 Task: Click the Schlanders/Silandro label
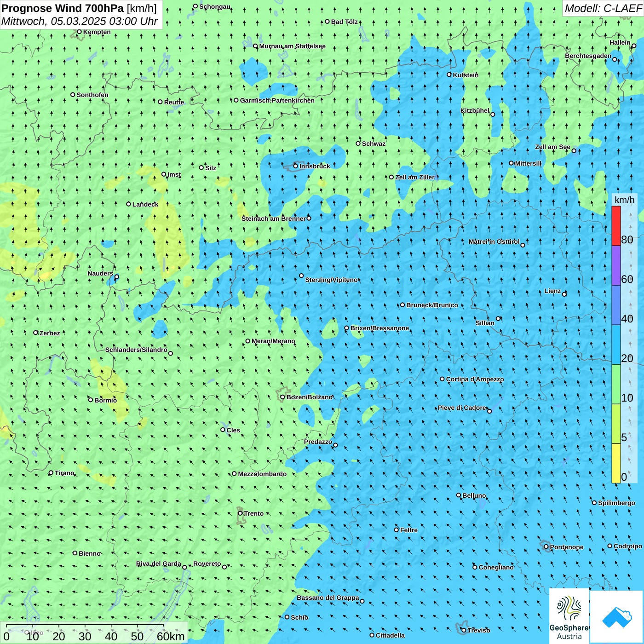(x=136, y=350)
